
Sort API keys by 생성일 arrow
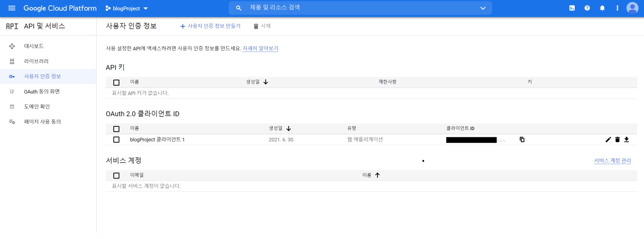(x=266, y=82)
